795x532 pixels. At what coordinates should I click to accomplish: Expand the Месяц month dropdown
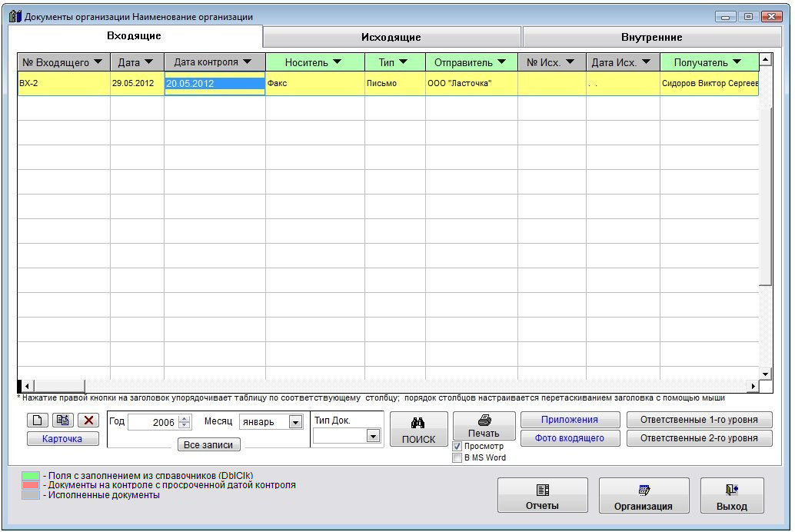295,422
